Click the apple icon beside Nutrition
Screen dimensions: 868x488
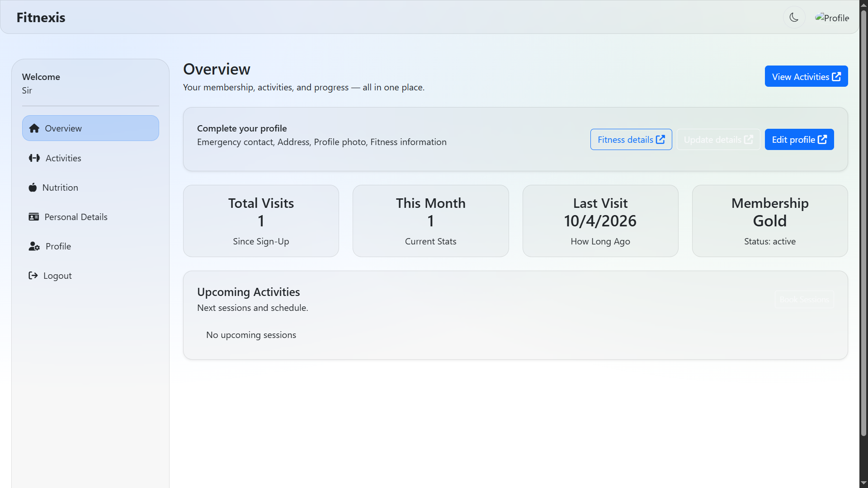click(33, 188)
